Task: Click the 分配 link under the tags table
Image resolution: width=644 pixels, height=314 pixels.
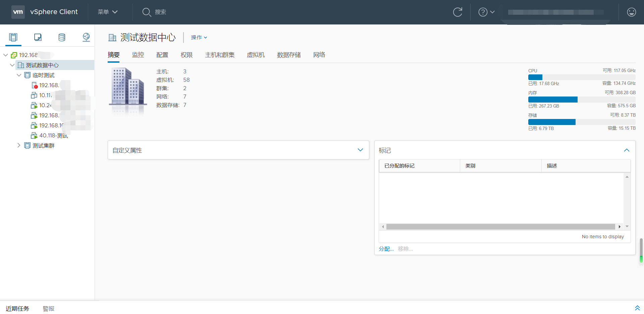Action: [x=386, y=249]
